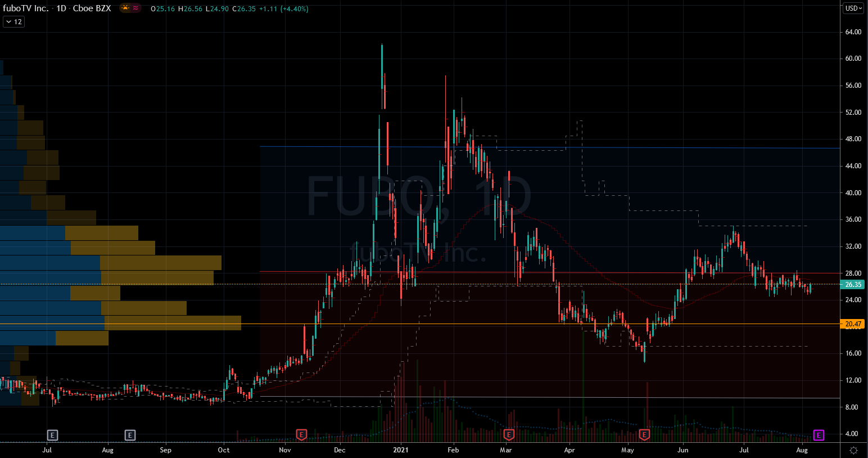Click the Cboe BZX exchange label
This screenshot has height=458, width=868.
click(92, 8)
